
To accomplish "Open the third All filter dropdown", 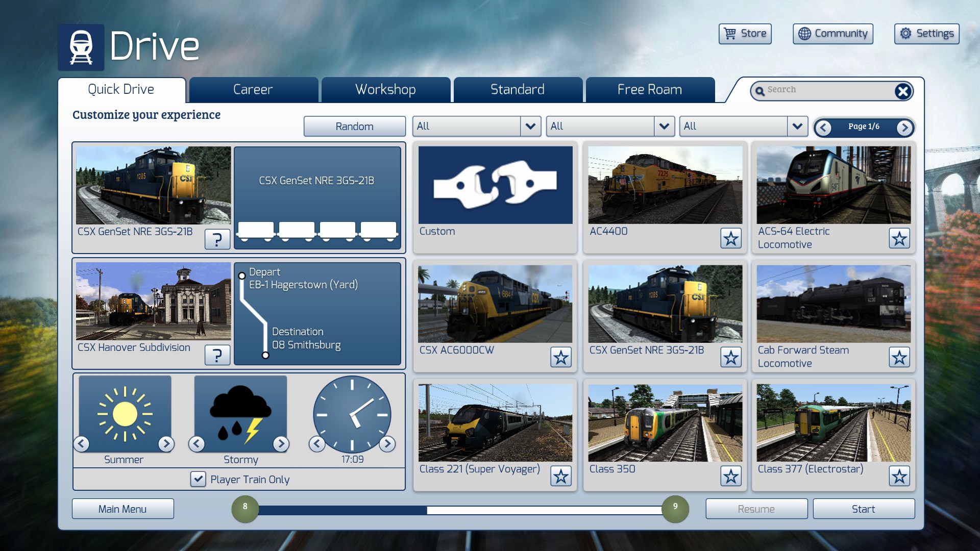I will coord(744,126).
